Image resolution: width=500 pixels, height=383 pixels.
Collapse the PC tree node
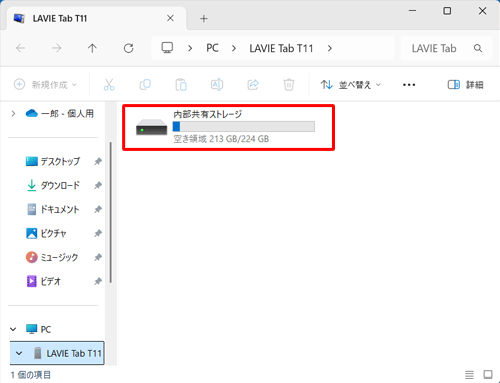(x=13, y=329)
